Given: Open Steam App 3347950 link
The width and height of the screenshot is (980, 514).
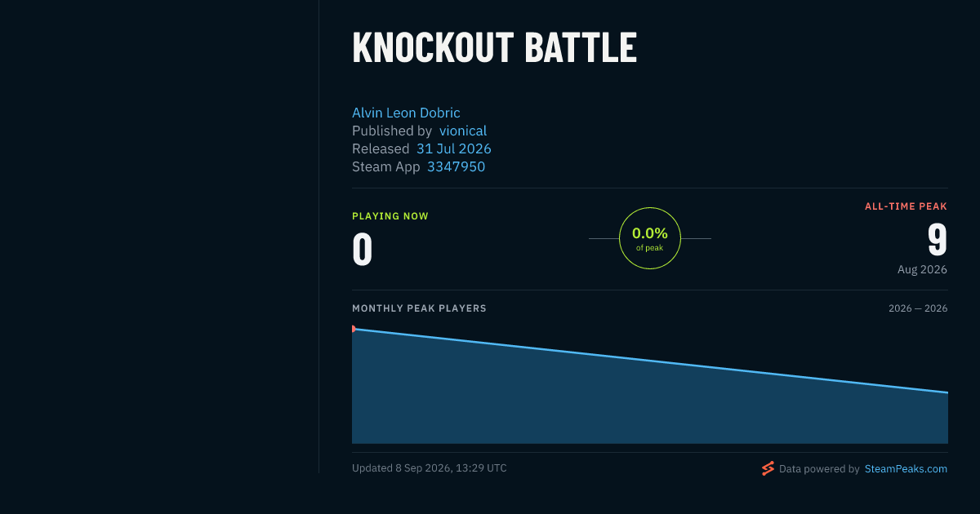Looking at the screenshot, I should pyautogui.click(x=456, y=166).
